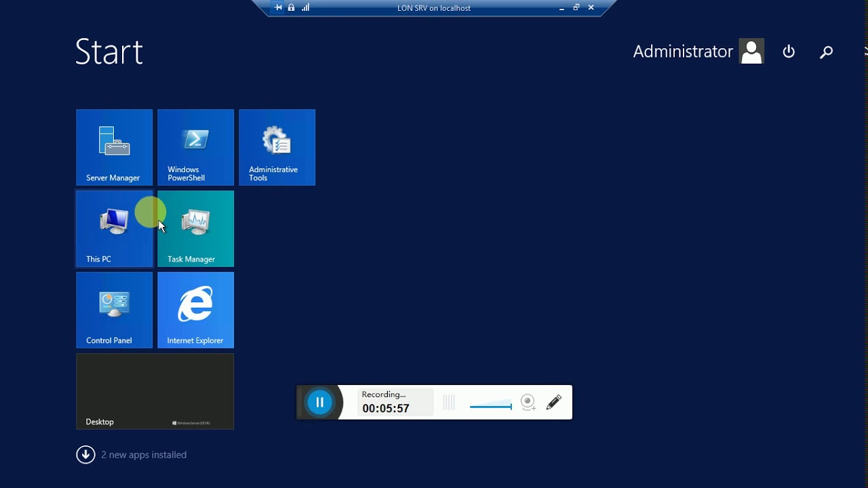Open the Control Panel tile

[114, 310]
